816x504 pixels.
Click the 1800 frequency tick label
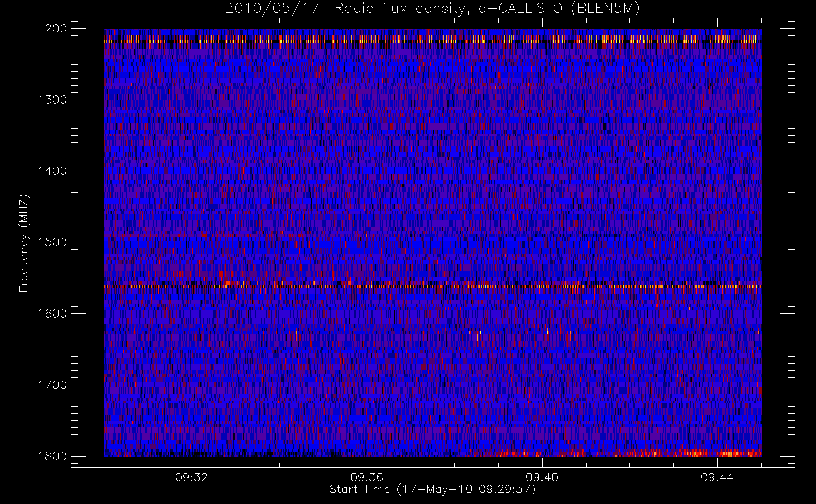pos(52,456)
